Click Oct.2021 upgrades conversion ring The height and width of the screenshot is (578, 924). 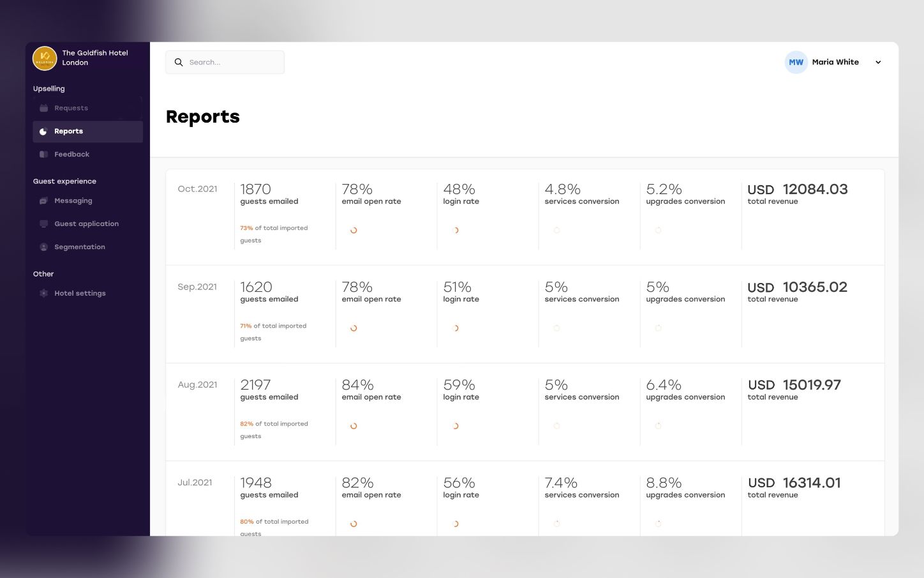pyautogui.click(x=658, y=231)
